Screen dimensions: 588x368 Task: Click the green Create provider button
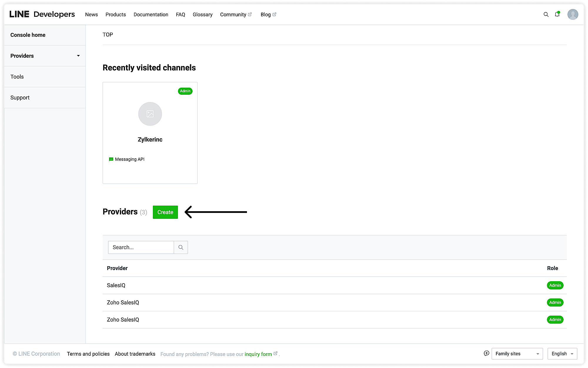click(165, 212)
